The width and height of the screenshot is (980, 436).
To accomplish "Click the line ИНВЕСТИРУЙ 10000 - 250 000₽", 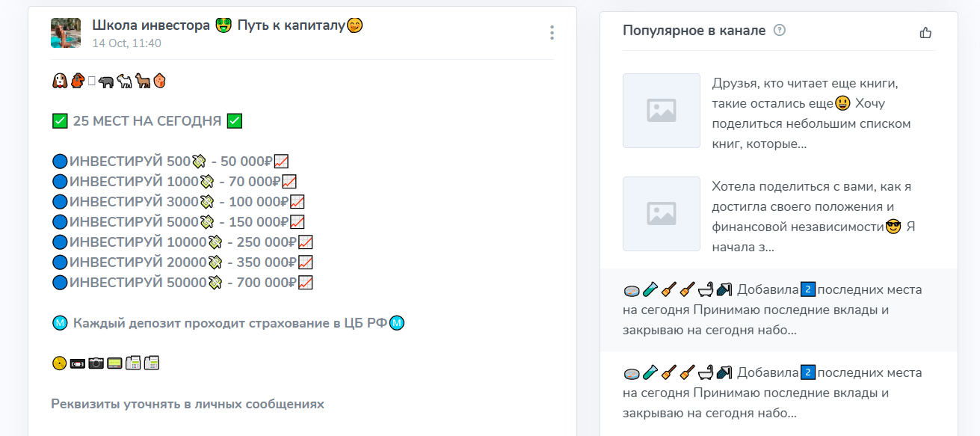I will [x=179, y=242].
